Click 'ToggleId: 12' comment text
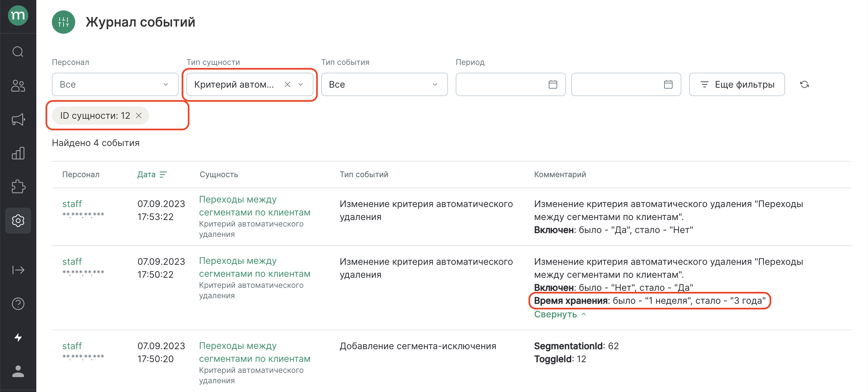 (560, 359)
